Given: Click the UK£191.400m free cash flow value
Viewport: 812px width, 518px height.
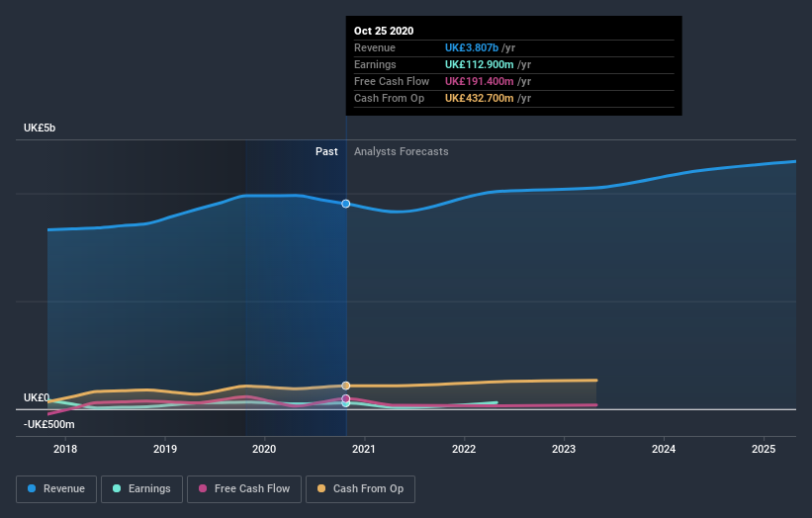Looking at the screenshot, I should [480, 81].
